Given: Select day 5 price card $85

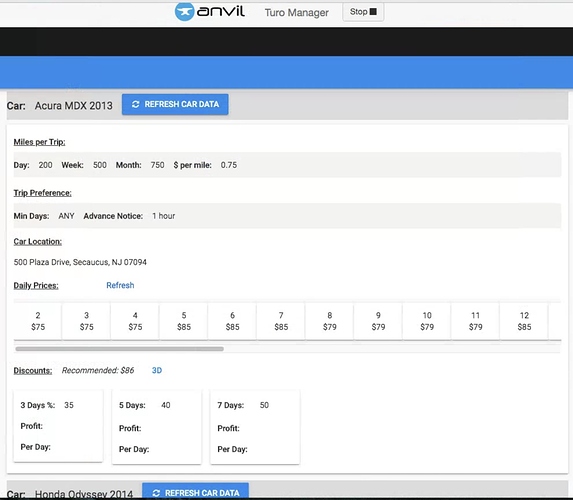Looking at the screenshot, I should pyautogui.click(x=184, y=321).
